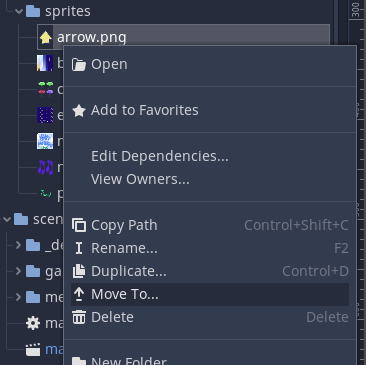
Task: Click the Move To upload-arrow icon
Action: (79, 294)
